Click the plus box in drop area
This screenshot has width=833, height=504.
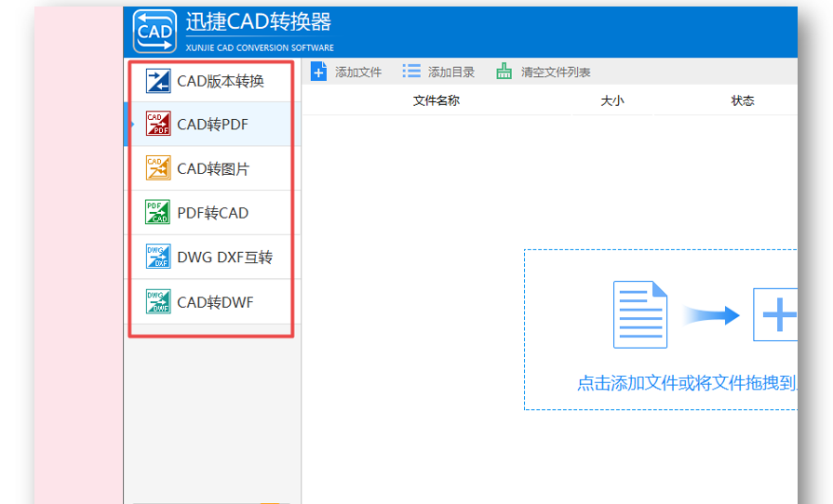(x=775, y=314)
